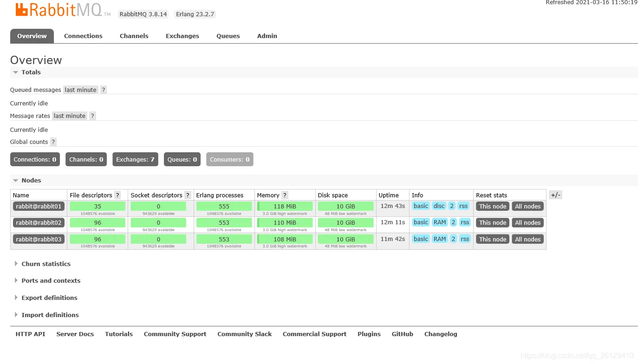The image size is (638, 364).
Task: Open node rabbit@rabbit02 details
Action: [39, 222]
